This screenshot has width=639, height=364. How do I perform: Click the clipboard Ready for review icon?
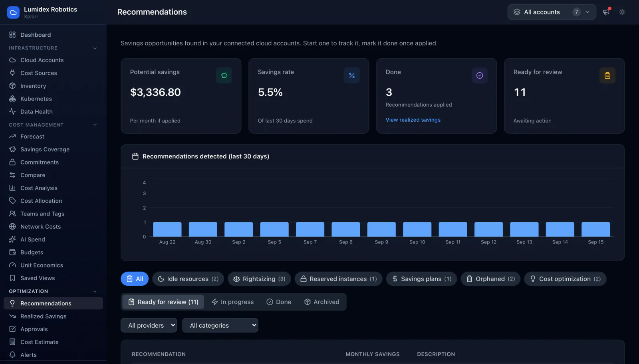[607, 75]
